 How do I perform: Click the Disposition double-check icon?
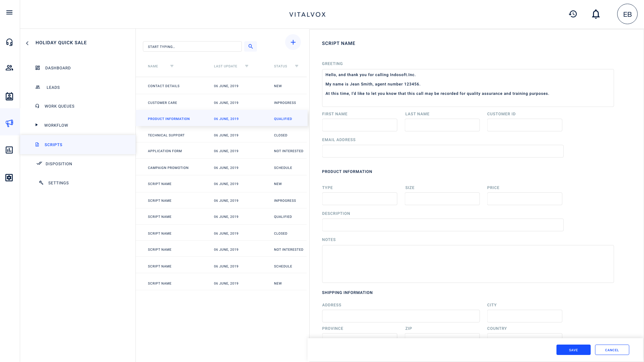tap(39, 163)
